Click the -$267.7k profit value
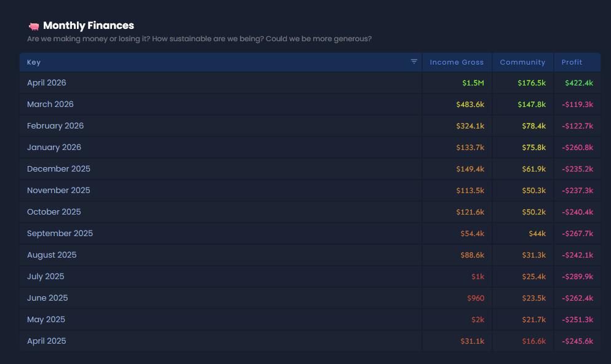 (x=578, y=234)
